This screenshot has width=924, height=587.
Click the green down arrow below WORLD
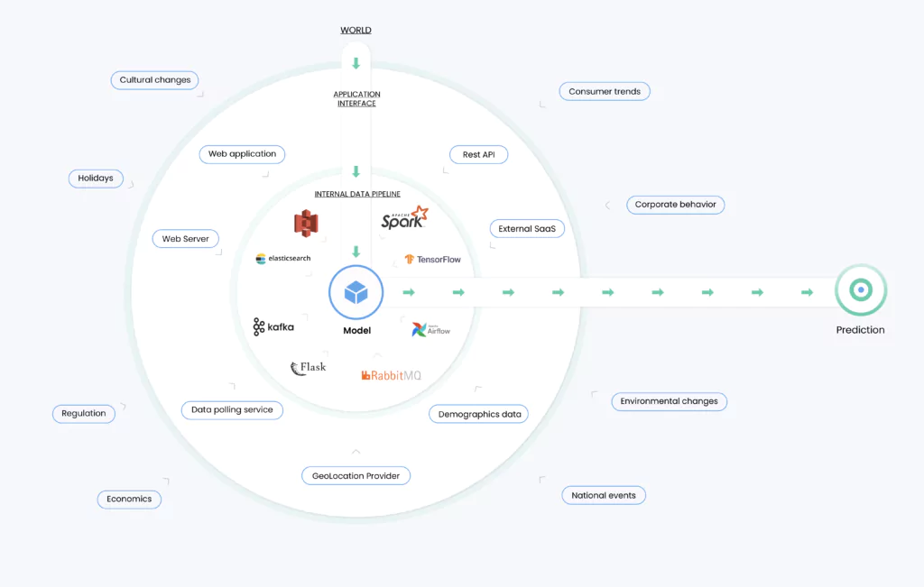pos(356,64)
